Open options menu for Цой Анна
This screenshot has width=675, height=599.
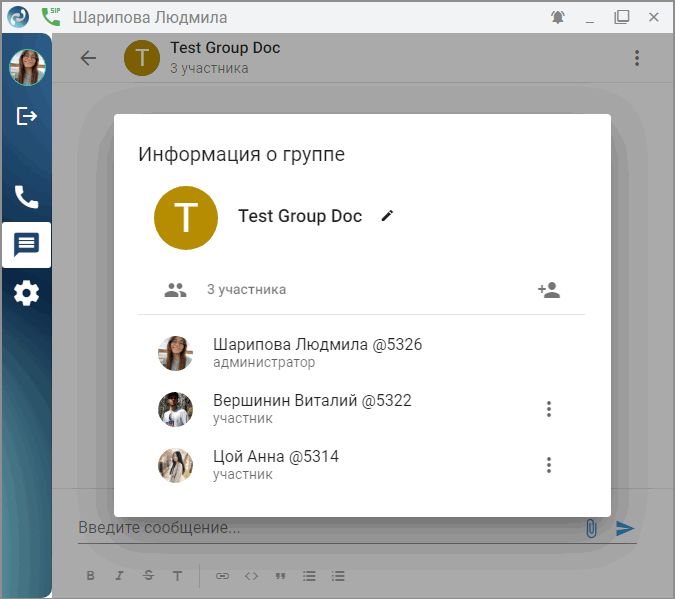point(548,465)
